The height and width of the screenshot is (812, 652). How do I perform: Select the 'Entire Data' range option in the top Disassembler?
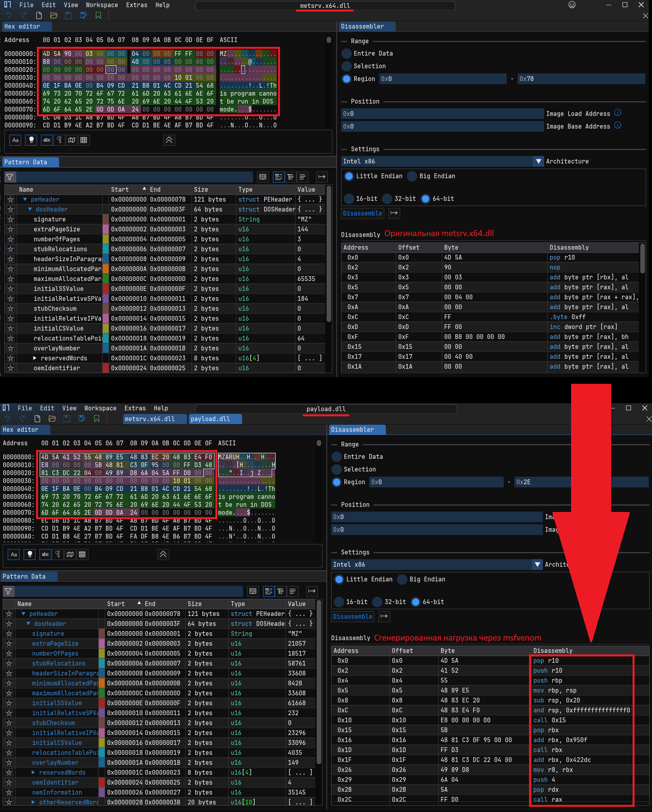tap(347, 54)
